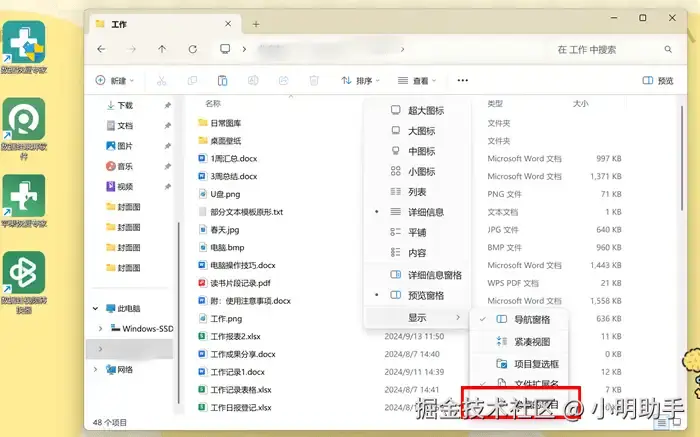This screenshot has height=437, width=700.
Task: Add a new tab with plus button
Action: 256,24
